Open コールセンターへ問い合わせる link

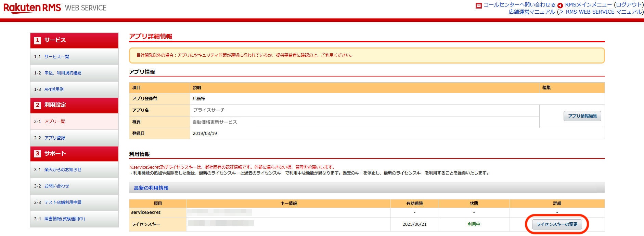pos(519,5)
